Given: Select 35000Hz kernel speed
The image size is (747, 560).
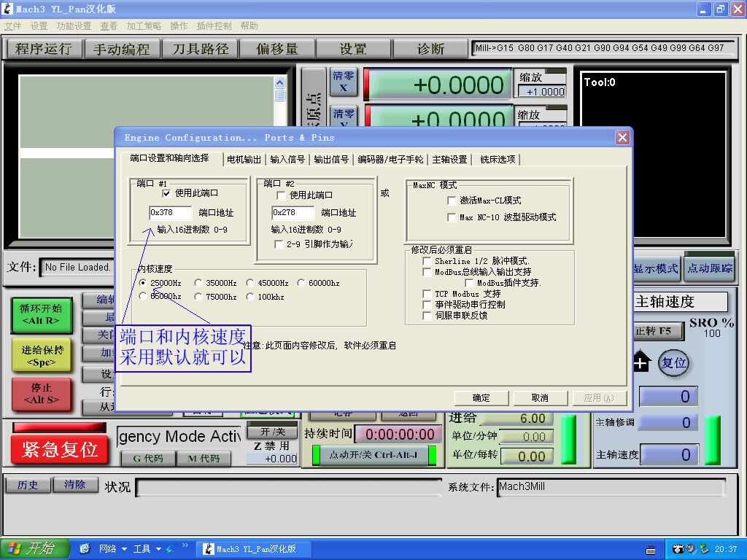Looking at the screenshot, I should click(x=198, y=283).
